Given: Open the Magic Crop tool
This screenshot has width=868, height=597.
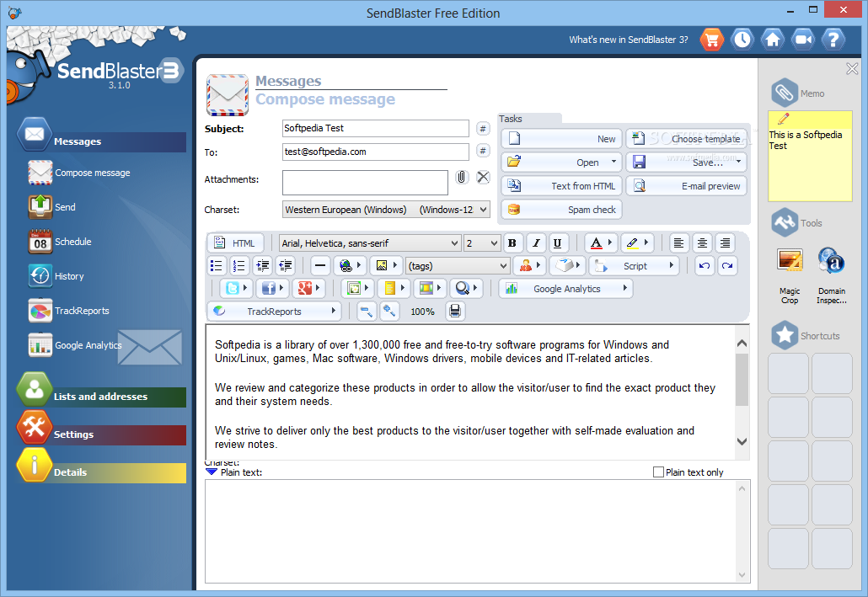Looking at the screenshot, I should pyautogui.click(x=790, y=275).
